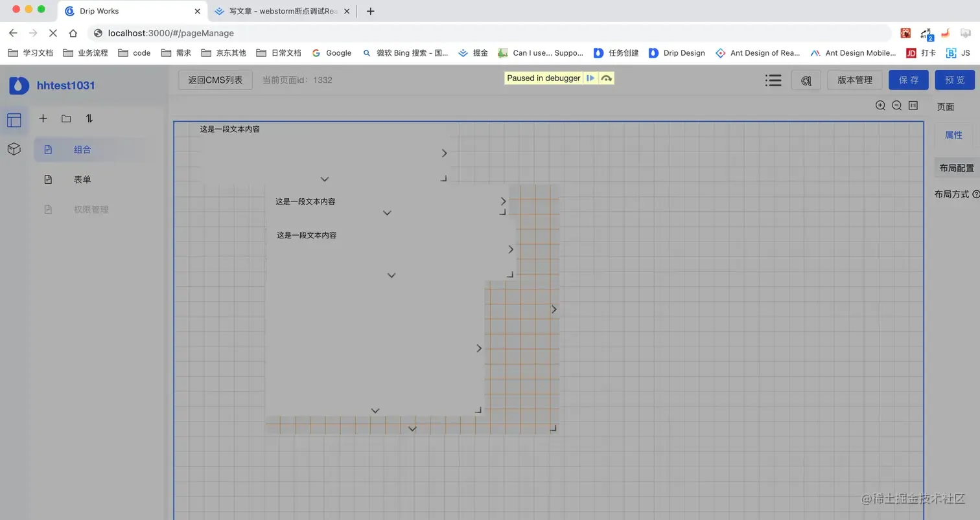Image resolution: width=980 pixels, height=520 pixels.
Task: Stop the page from loading
Action: click(53, 33)
